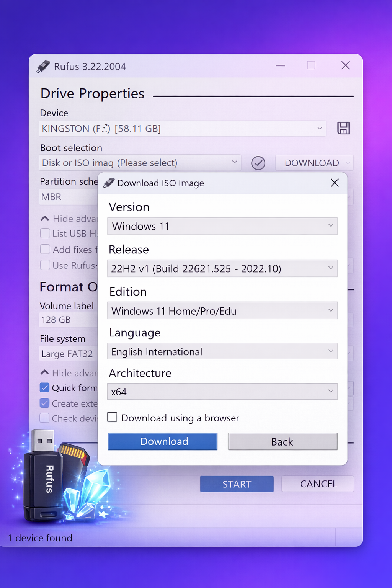Collapse Hide advanced format options
This screenshot has width=392, height=588.
(x=69, y=373)
